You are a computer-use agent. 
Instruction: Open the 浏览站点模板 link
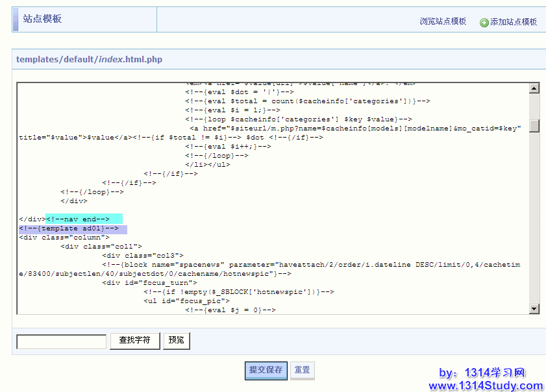click(x=443, y=21)
